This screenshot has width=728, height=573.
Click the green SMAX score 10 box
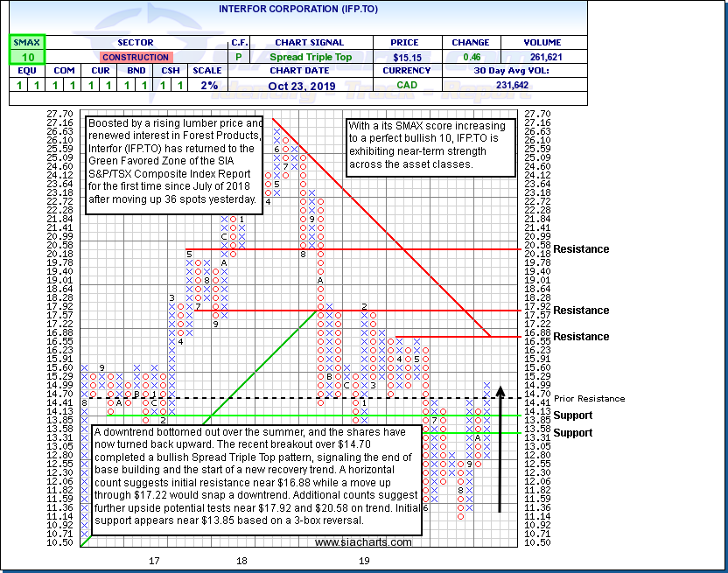click(x=27, y=57)
